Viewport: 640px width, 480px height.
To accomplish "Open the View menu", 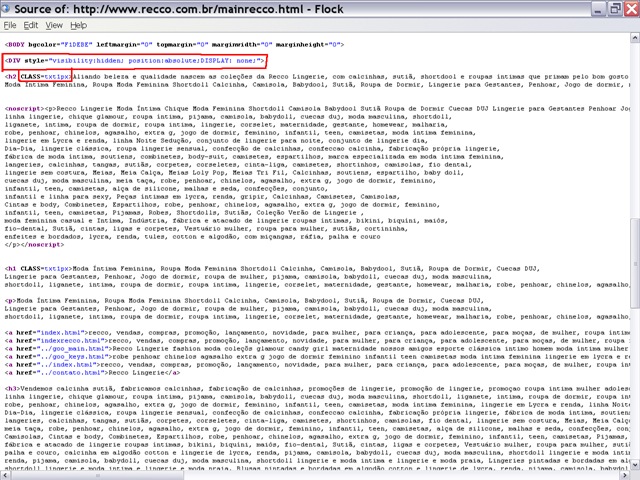I will tap(54, 25).
